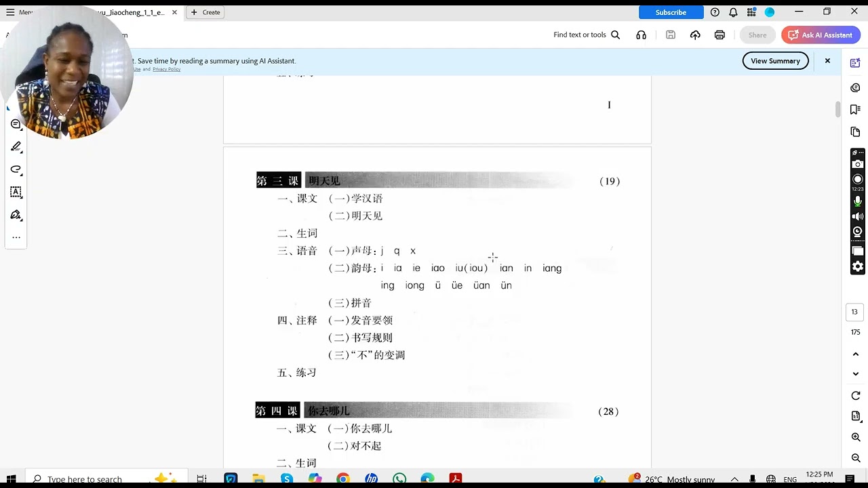Image resolution: width=868 pixels, height=488 pixels.
Task: Open WhatsApp from taskbar
Action: pos(399,479)
